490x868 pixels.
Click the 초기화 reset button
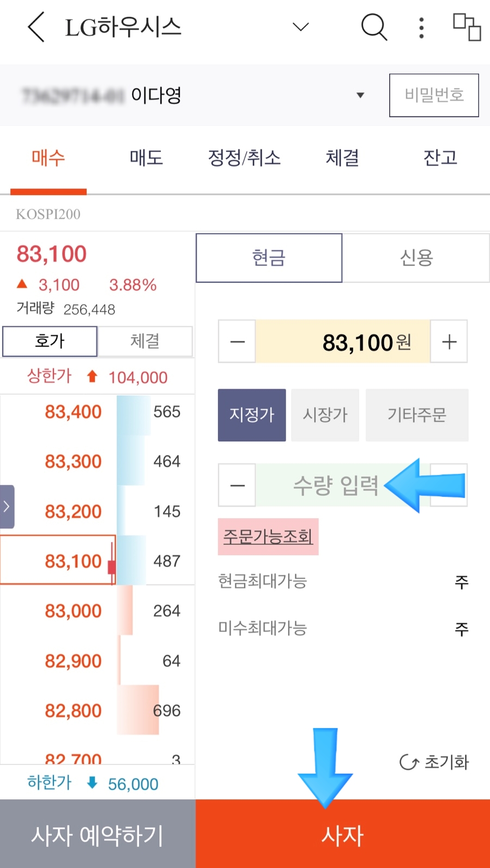pos(434,762)
